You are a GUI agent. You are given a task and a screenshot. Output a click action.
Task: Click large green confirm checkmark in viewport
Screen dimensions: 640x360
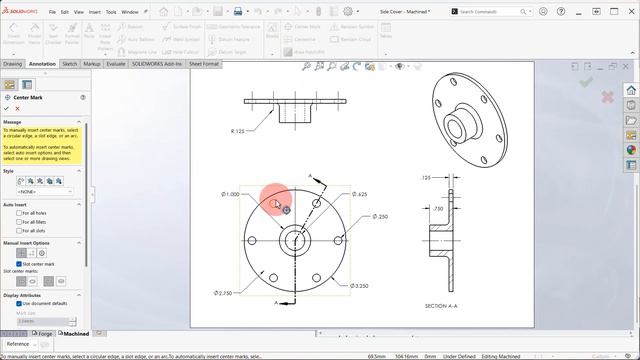586,82
